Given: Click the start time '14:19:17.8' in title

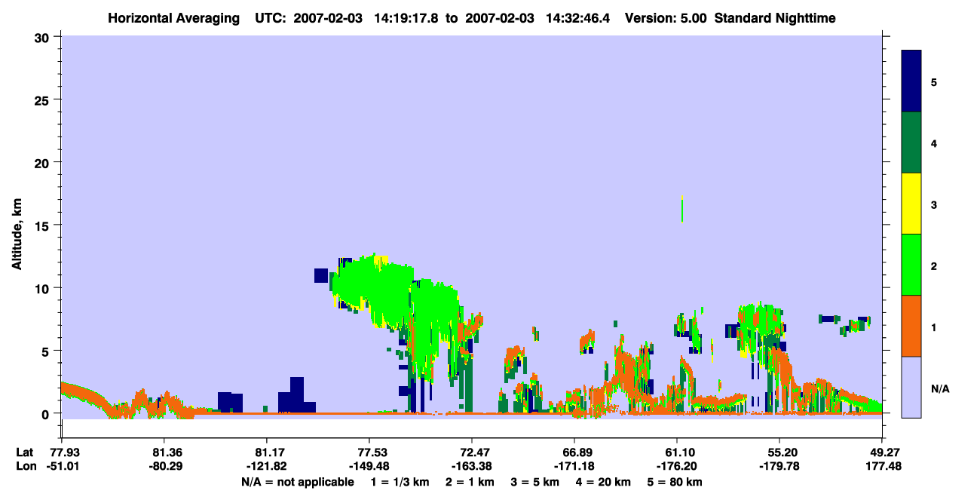Looking at the screenshot, I should (x=408, y=17).
